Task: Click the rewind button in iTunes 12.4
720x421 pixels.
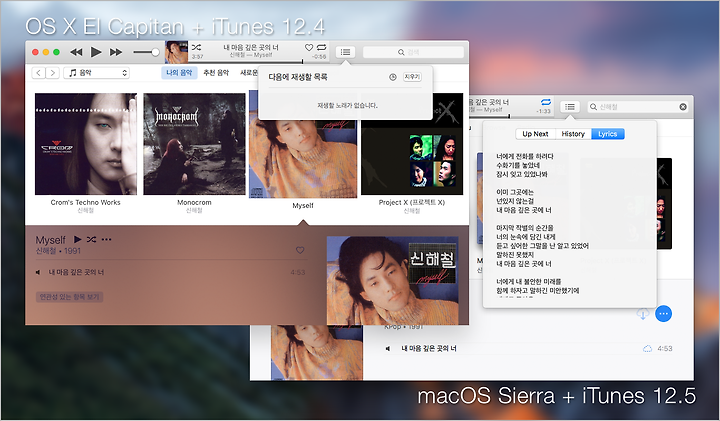Action: [76, 52]
